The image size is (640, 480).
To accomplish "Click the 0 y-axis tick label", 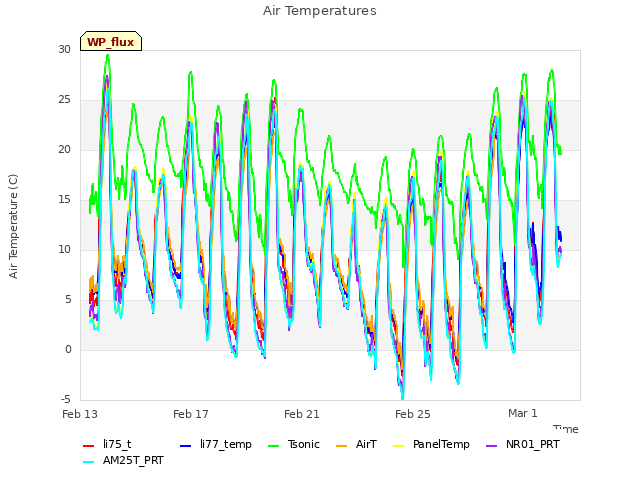I will 68,350.
